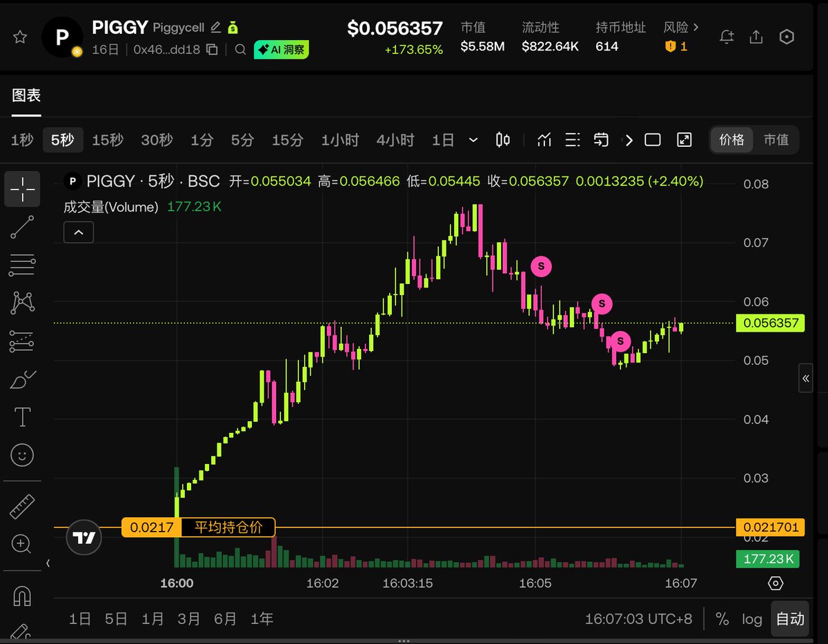Set range to 3月

tap(189, 618)
